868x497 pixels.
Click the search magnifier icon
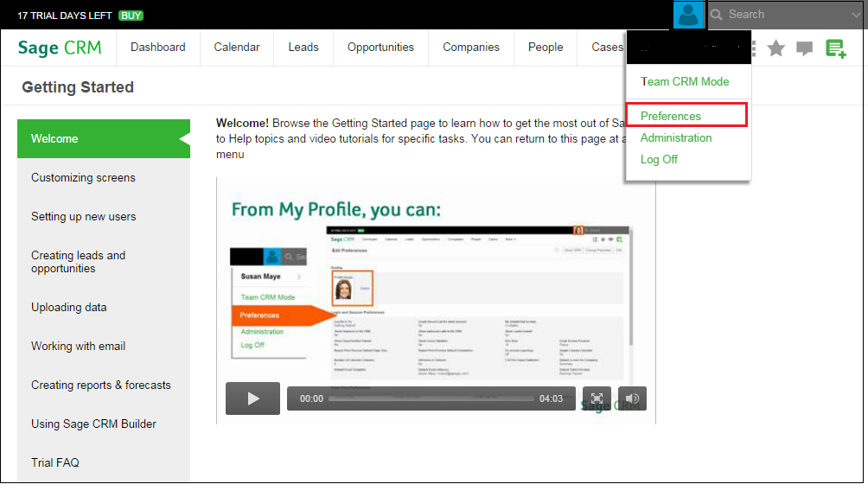pyautogui.click(x=717, y=15)
